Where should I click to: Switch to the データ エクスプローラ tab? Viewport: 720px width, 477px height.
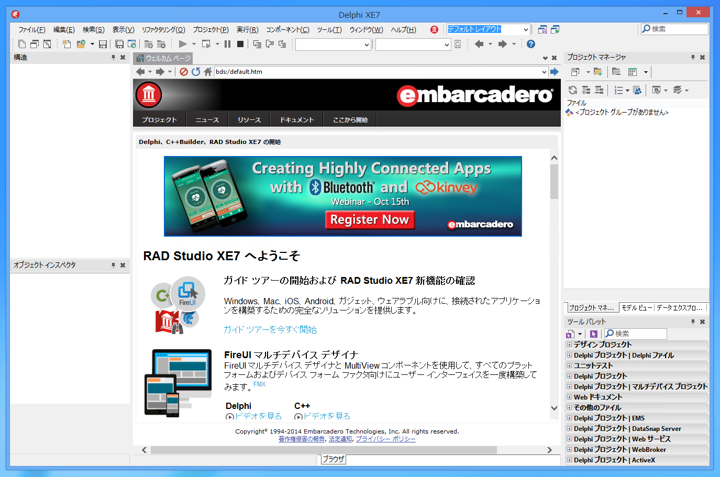[680, 308]
